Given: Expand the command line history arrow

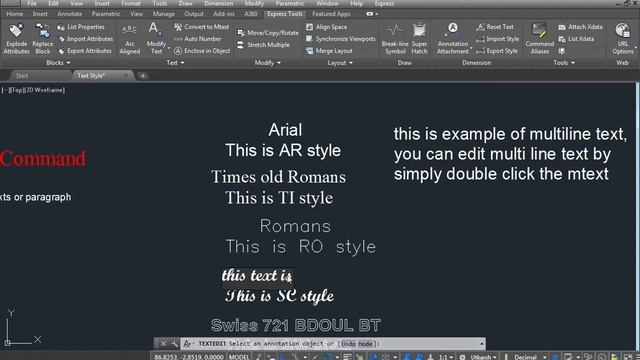Looking at the screenshot, I should coord(482,344).
